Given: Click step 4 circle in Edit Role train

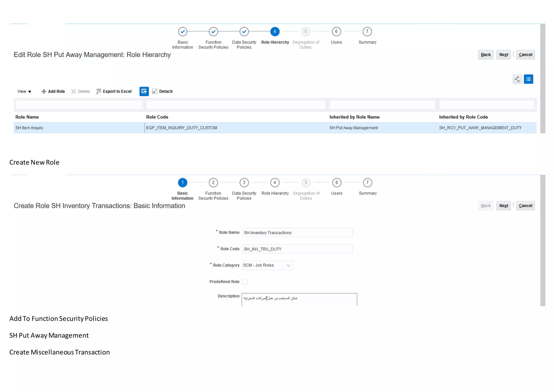Looking at the screenshot, I should [275, 32].
